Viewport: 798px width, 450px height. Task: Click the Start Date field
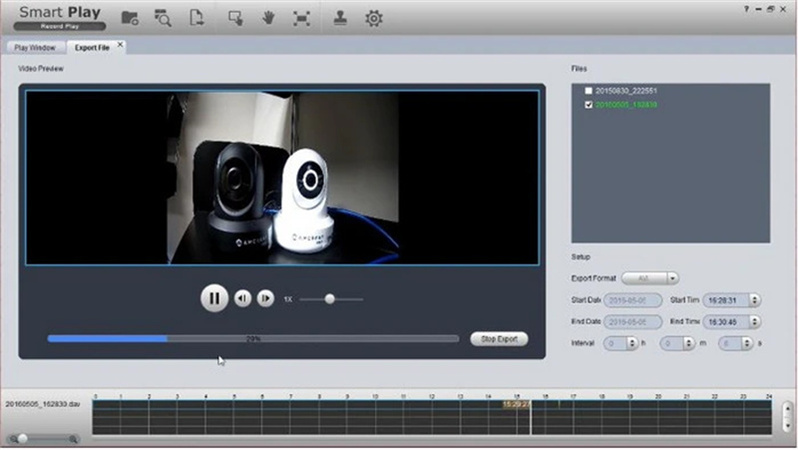point(633,300)
